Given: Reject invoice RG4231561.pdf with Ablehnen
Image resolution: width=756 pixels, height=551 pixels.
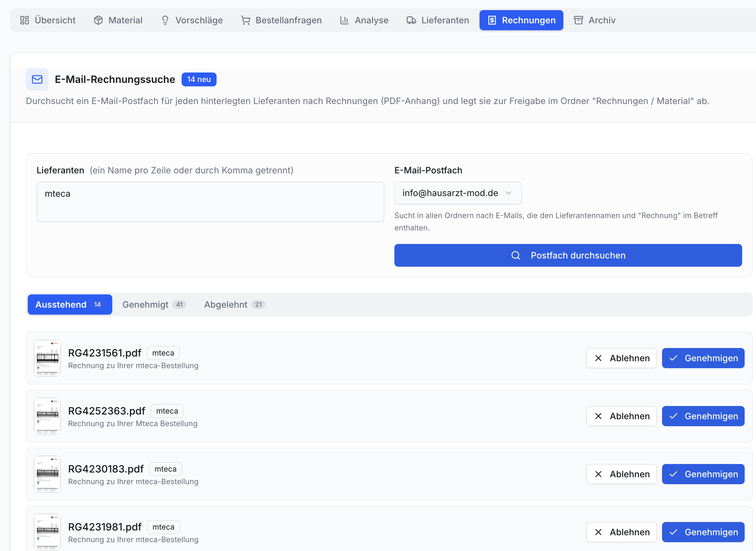Looking at the screenshot, I should pos(622,358).
